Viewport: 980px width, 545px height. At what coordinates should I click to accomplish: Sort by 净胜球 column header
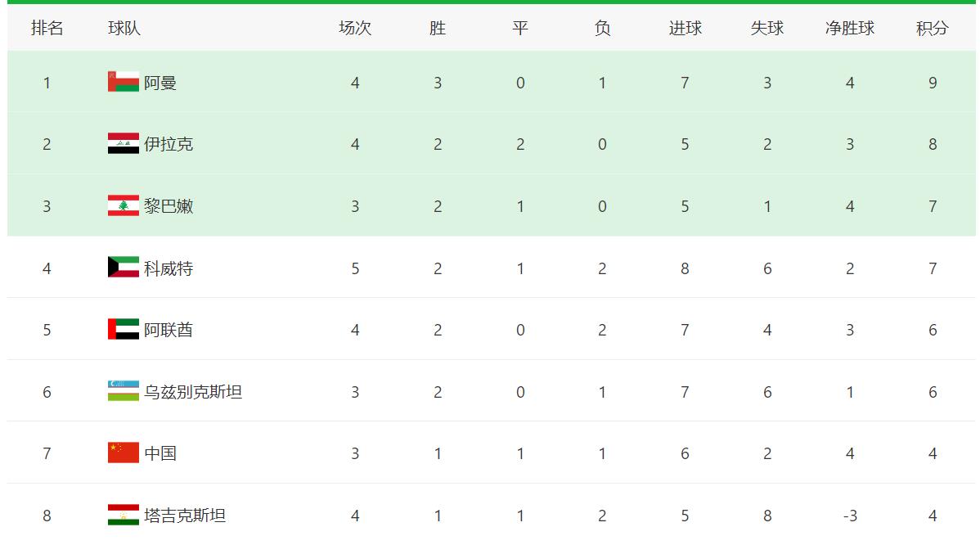coord(849,28)
